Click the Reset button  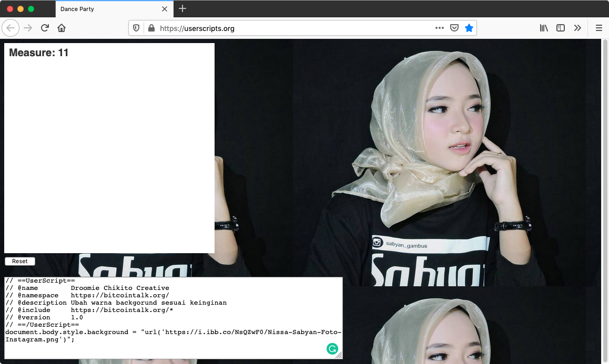[x=20, y=261]
